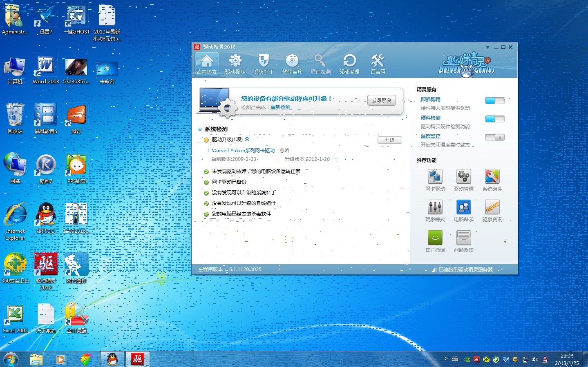Screen dimensions: 588x367
Task: Click the CH language indicator in tray
Action: [446, 359]
